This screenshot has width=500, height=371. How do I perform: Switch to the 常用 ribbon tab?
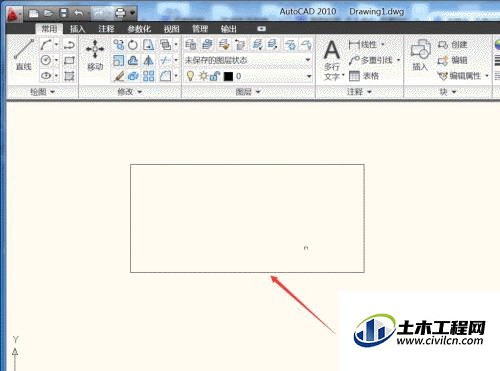49,29
